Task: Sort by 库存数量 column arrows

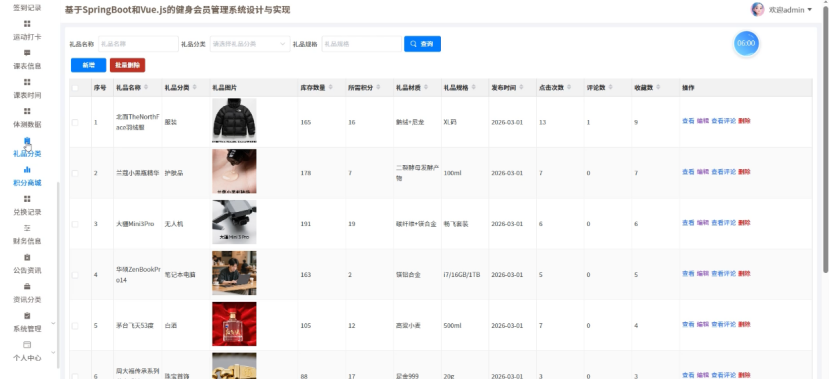Action: click(x=330, y=87)
